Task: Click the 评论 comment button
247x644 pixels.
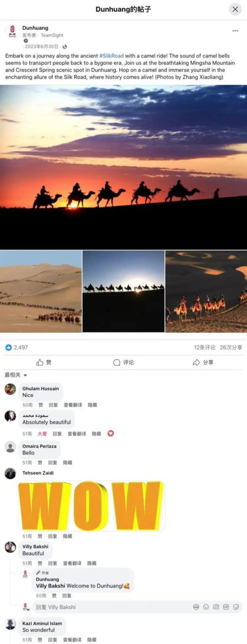Action: (x=123, y=362)
